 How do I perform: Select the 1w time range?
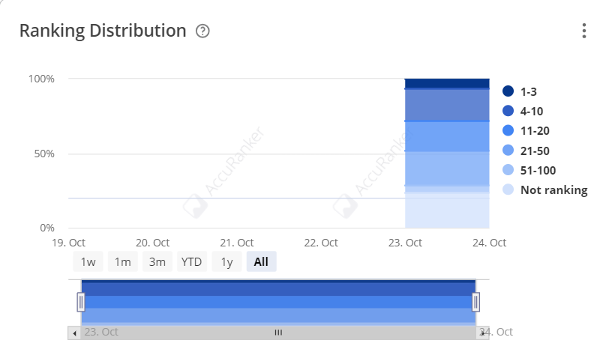(x=88, y=261)
